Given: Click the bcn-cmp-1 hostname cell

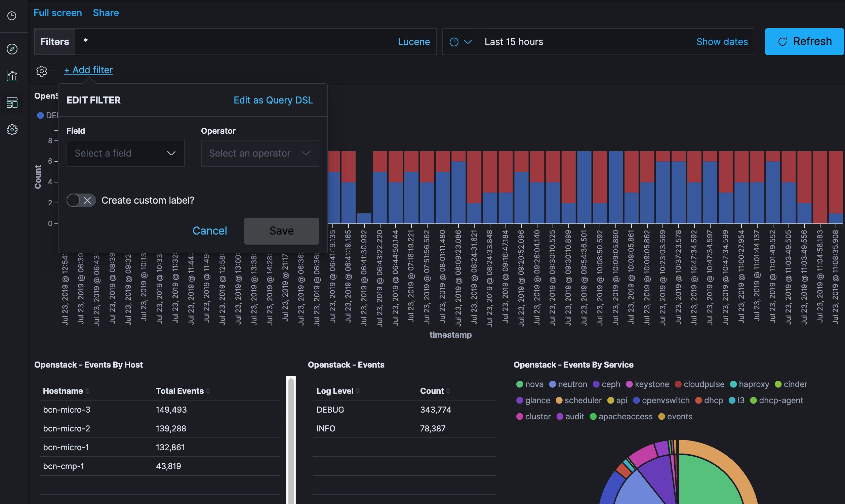Looking at the screenshot, I should [x=64, y=466].
